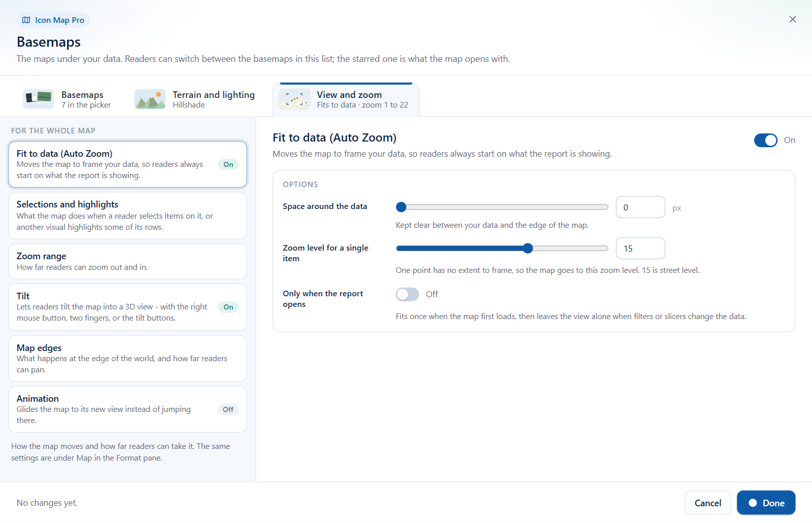Select the View and zoom tab
812x523 pixels.
(346, 99)
